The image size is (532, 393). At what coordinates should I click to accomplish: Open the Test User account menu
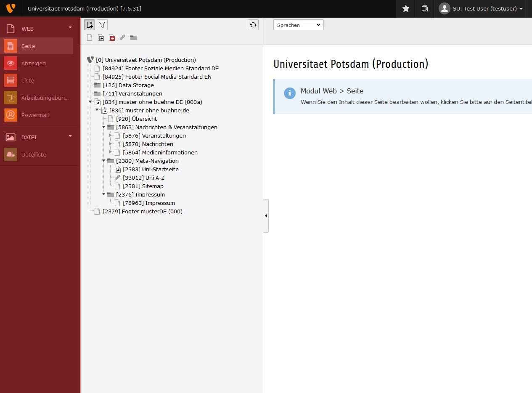[x=481, y=8]
